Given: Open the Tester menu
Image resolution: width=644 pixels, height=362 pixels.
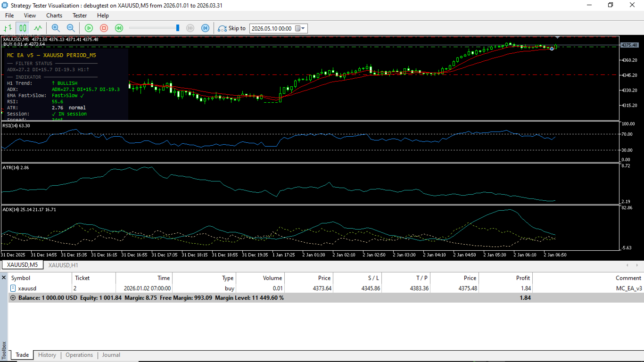Looking at the screenshot, I should click(x=79, y=16).
